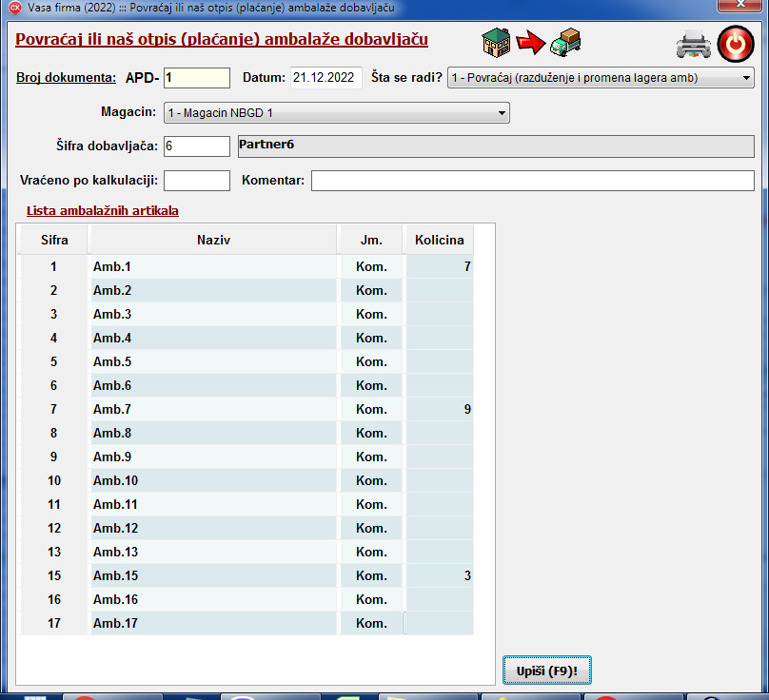769x700 pixels.
Task: Select Kolicina cell for Amb.10
Action: pyautogui.click(x=440, y=481)
